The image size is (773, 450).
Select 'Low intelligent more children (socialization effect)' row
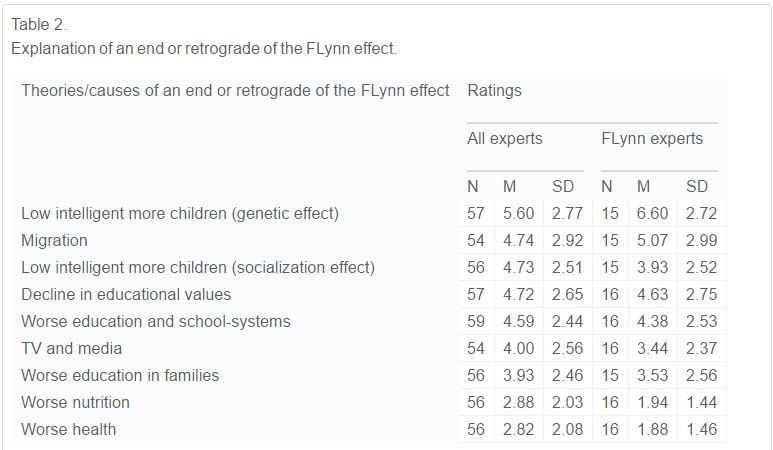point(197,267)
